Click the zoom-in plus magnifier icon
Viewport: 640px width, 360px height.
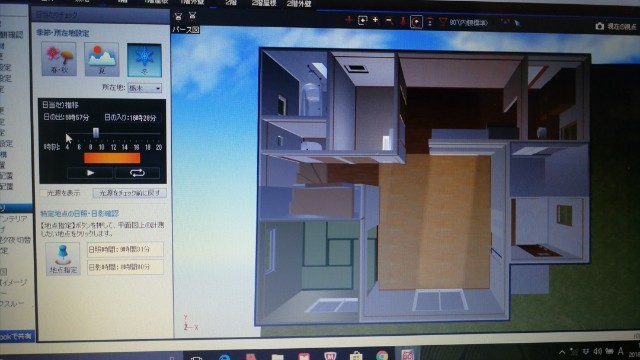tap(376, 20)
